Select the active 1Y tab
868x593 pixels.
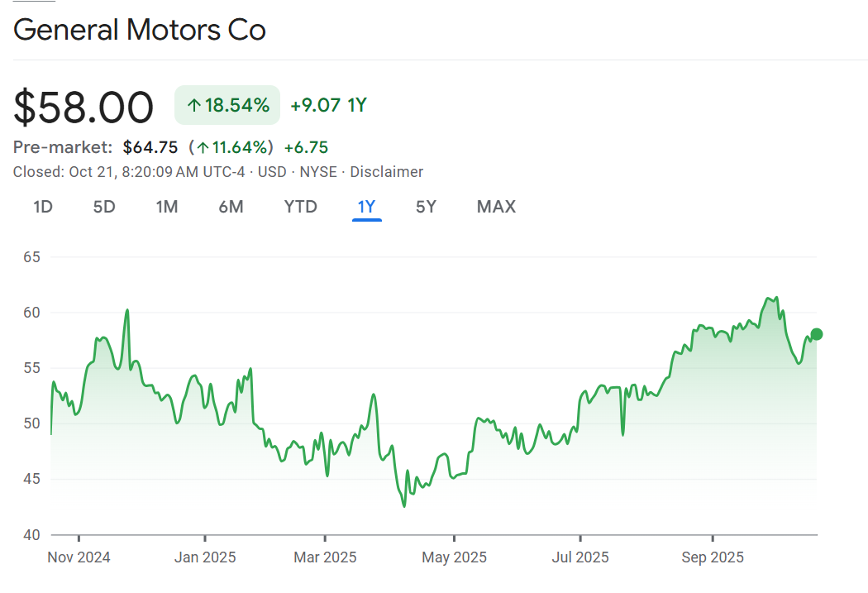366,207
